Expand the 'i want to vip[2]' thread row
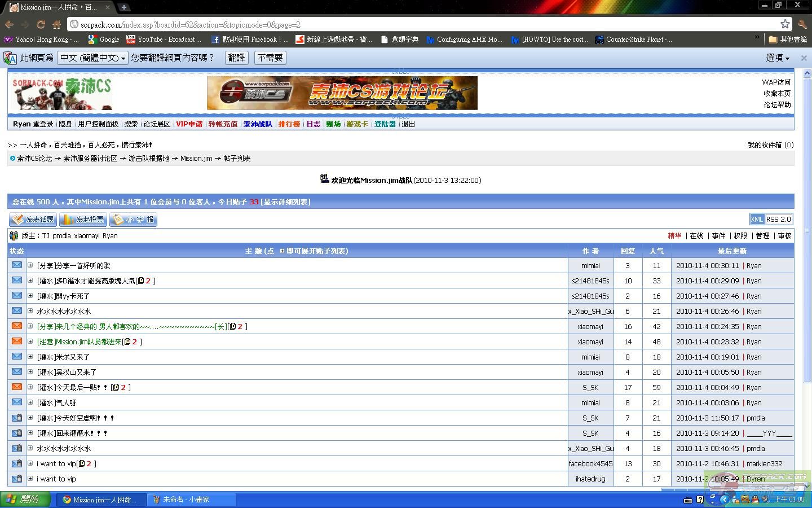Image resolution: width=812 pixels, height=508 pixels. click(30, 463)
